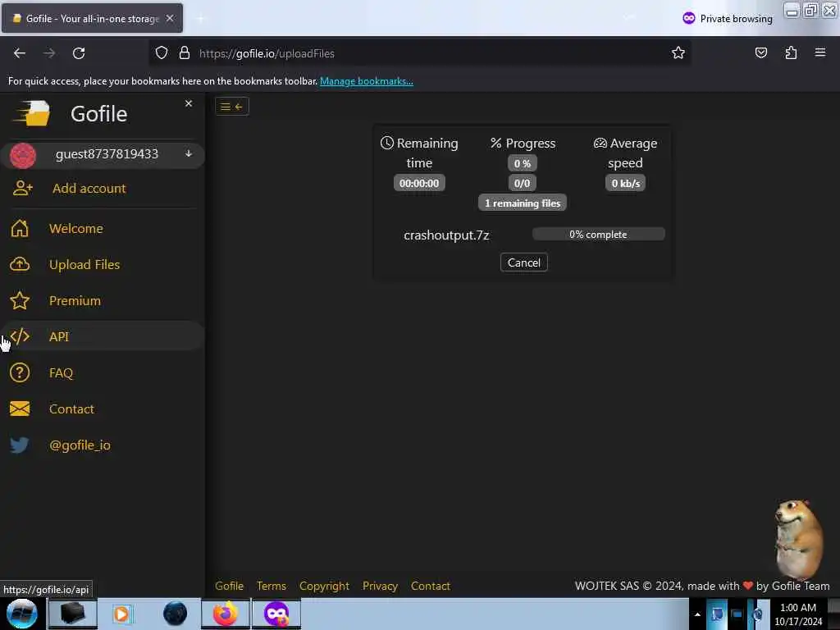Open the Premium menu item

pyautogui.click(x=75, y=300)
